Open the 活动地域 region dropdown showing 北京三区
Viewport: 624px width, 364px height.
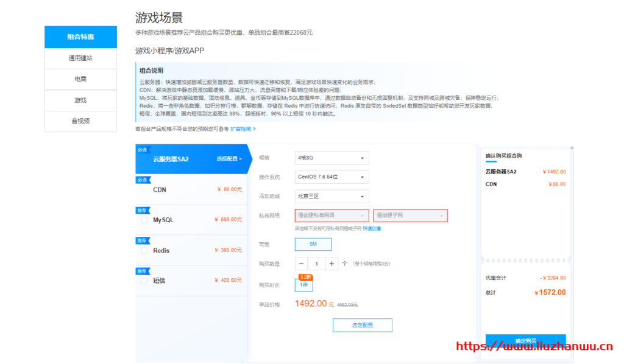point(331,196)
